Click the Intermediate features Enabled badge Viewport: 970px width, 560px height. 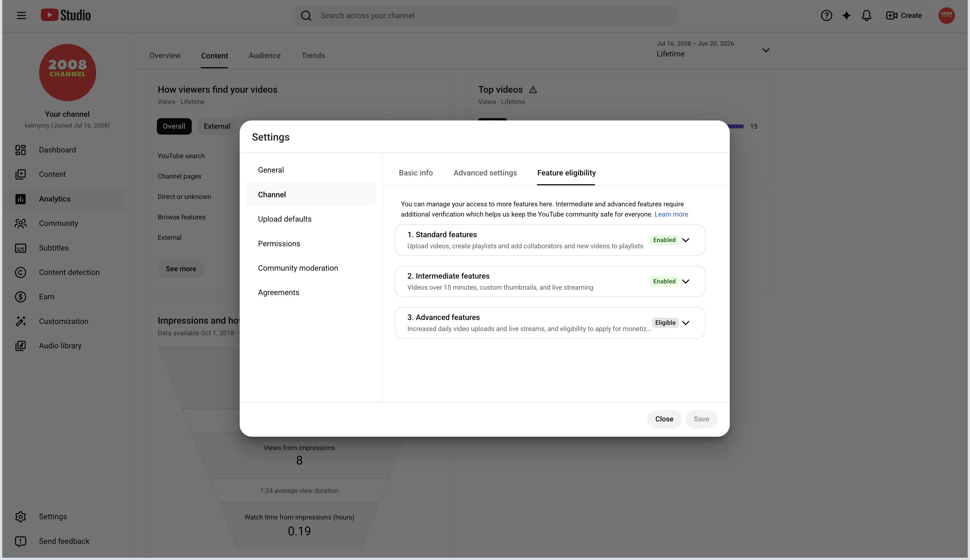pyautogui.click(x=664, y=281)
